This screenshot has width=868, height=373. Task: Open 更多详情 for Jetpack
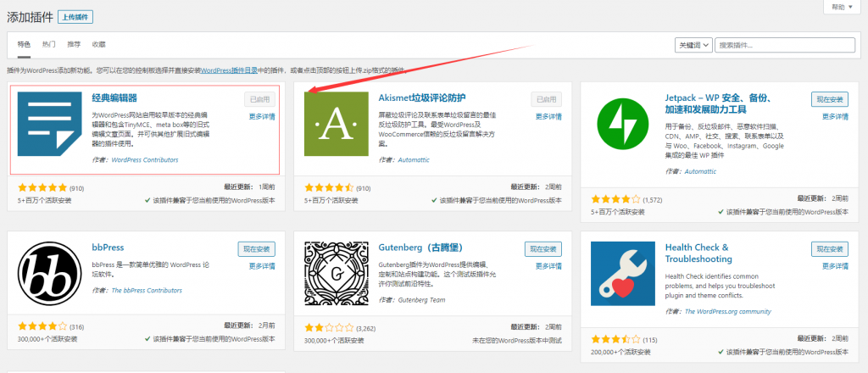[x=835, y=117]
